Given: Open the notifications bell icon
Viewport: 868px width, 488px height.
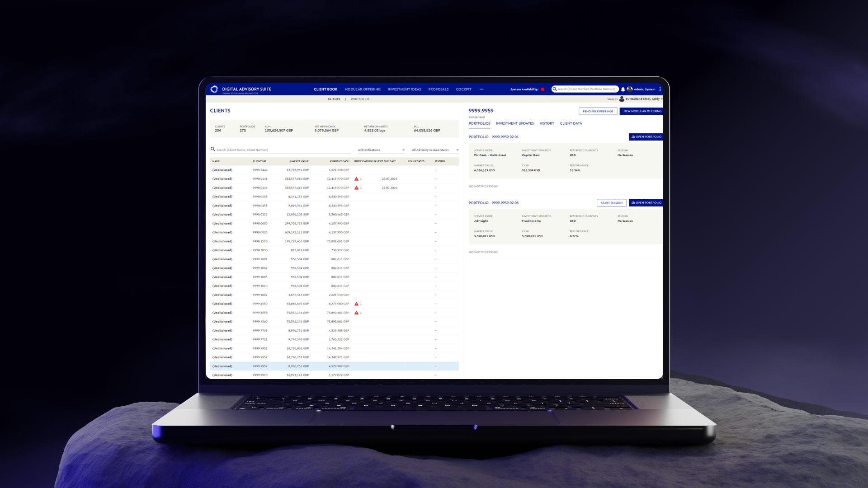Looking at the screenshot, I should 623,89.
